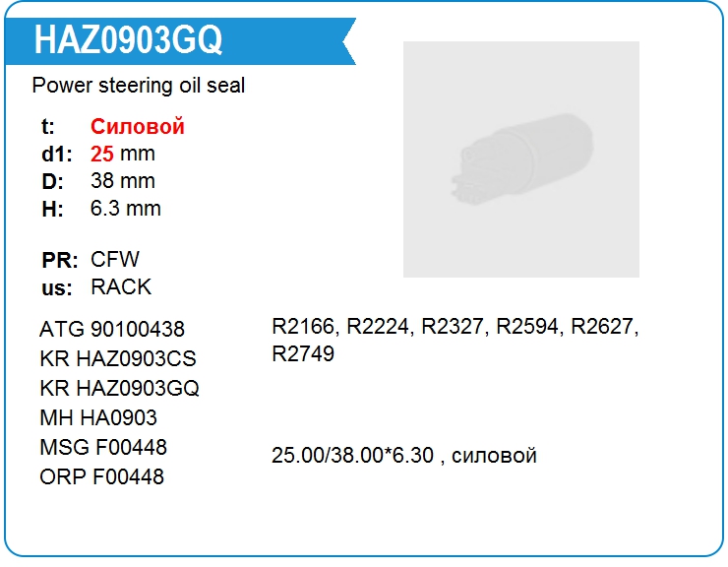Open cross reference ATG 90100438
Image resolution: width=728 pixels, height=567 pixels.
pos(112,329)
